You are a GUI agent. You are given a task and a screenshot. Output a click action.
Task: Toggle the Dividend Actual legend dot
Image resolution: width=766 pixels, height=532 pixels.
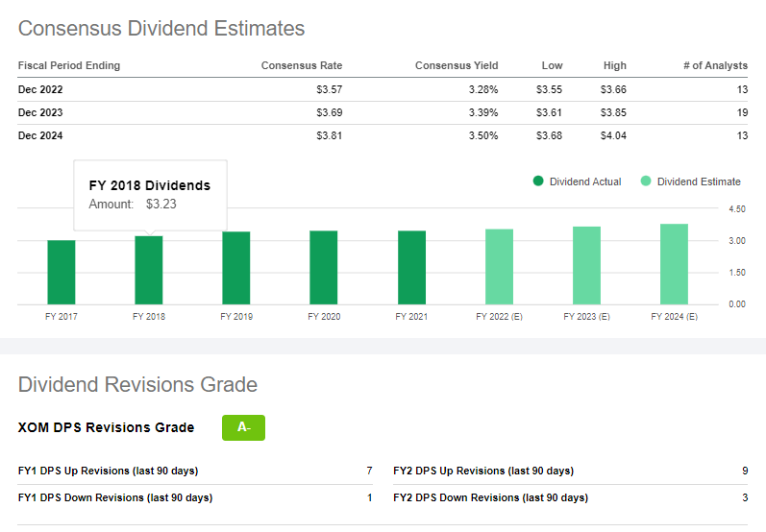click(538, 181)
